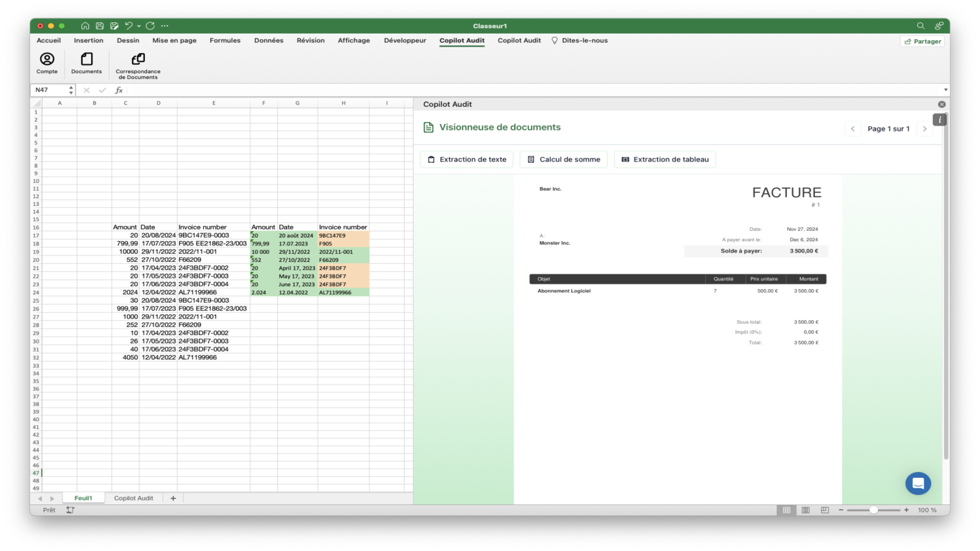Click the Extraction de tableau button
Image resolution: width=980 pixels, height=551 pixels.
coord(665,159)
